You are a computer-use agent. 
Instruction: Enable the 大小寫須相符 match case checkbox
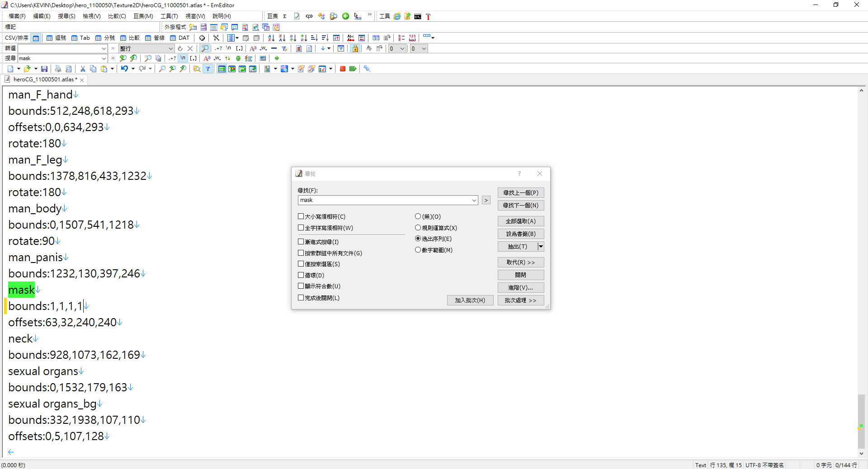(301, 216)
